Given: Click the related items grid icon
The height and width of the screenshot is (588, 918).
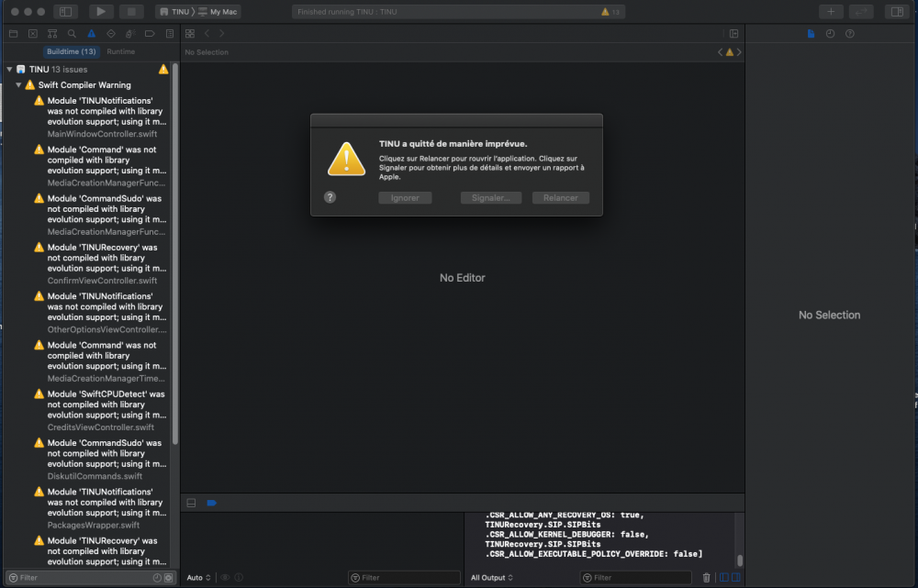Looking at the screenshot, I should (190, 34).
